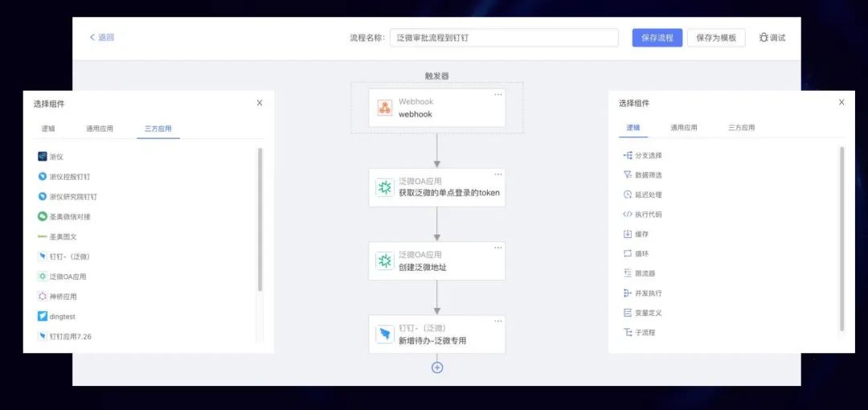This screenshot has width=868, height=410.
Task: Pick 泛微OA应用 icon in the app list
Action: (42, 277)
